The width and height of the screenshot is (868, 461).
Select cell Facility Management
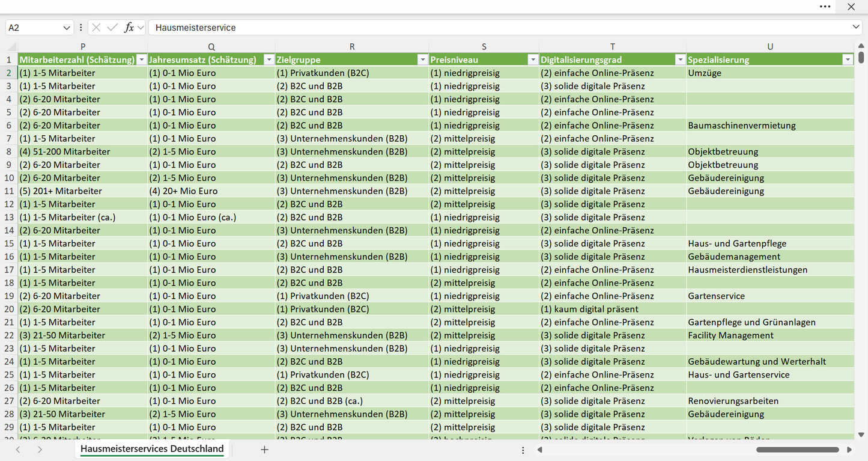[770, 335]
